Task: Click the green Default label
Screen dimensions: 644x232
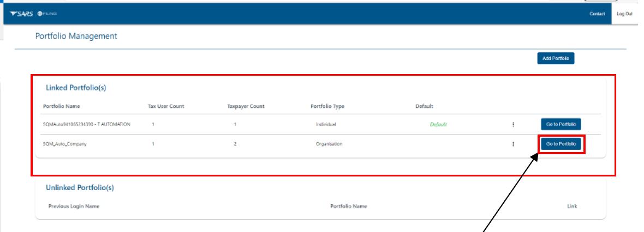Action: point(438,125)
